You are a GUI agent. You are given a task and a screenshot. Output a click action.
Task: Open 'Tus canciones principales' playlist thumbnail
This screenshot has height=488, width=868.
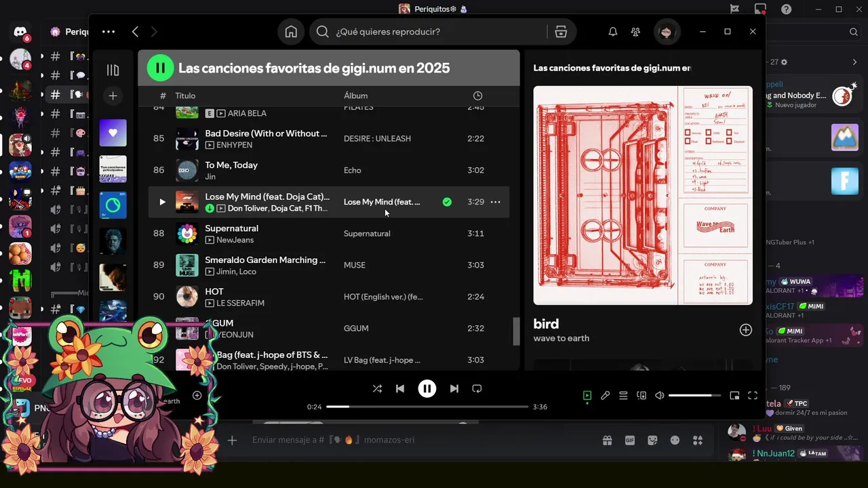(x=113, y=169)
